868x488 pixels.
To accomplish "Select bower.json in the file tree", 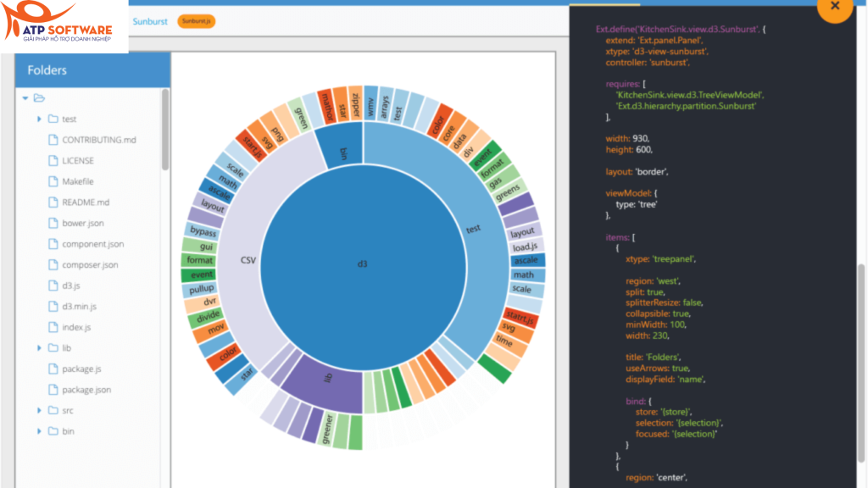I will tap(83, 223).
